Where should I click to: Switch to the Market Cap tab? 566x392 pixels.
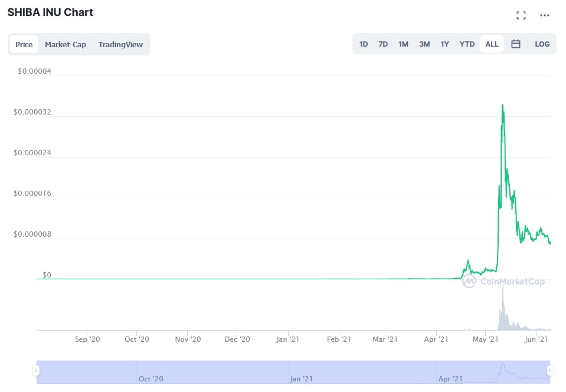click(x=66, y=44)
